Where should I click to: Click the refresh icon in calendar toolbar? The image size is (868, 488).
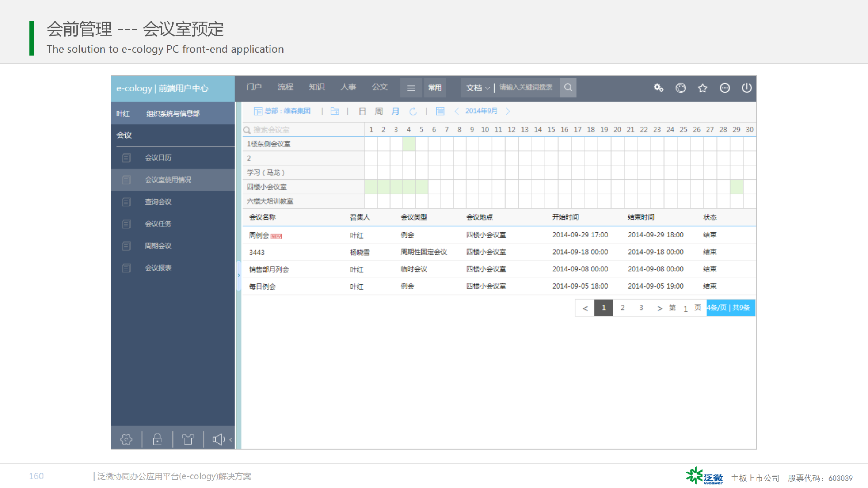[x=413, y=111]
